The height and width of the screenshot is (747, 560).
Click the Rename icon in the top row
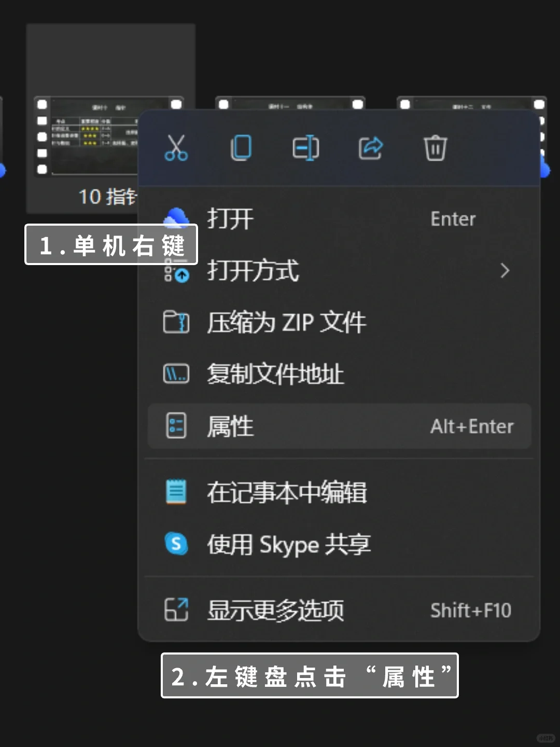(x=305, y=148)
